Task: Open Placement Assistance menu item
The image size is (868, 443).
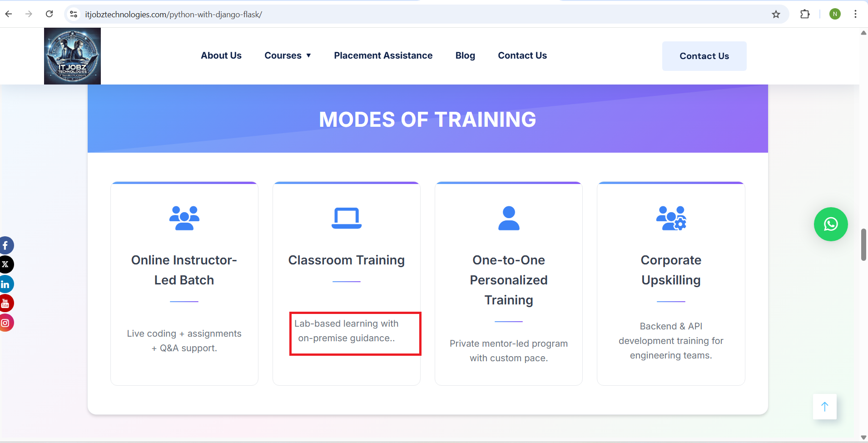Action: pos(383,55)
